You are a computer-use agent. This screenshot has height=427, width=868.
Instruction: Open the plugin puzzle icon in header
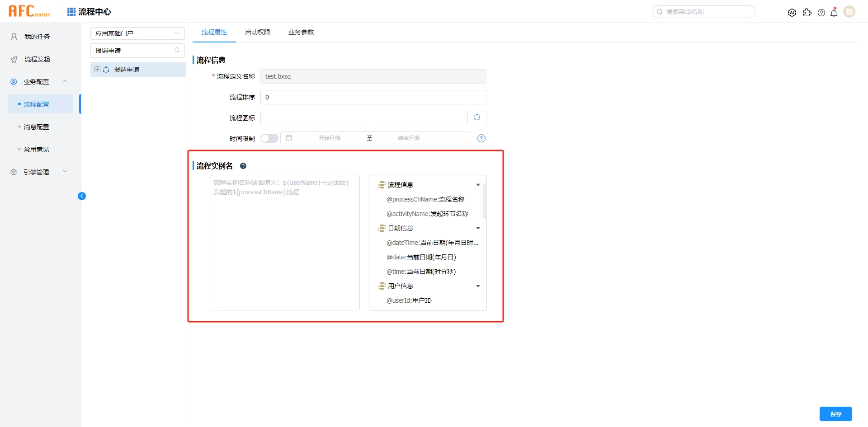click(x=807, y=13)
